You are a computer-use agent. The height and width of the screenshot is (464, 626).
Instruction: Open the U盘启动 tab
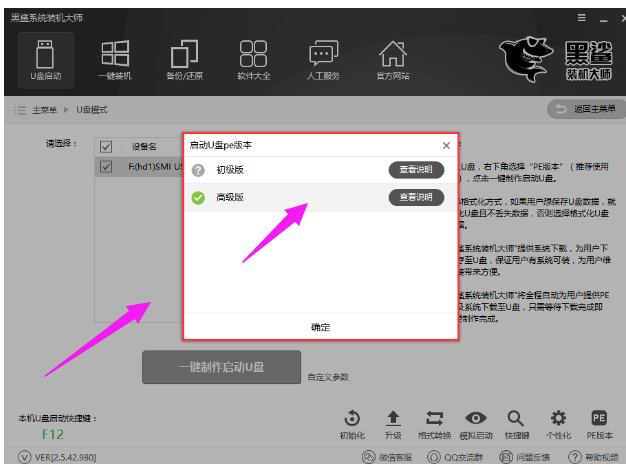43,59
